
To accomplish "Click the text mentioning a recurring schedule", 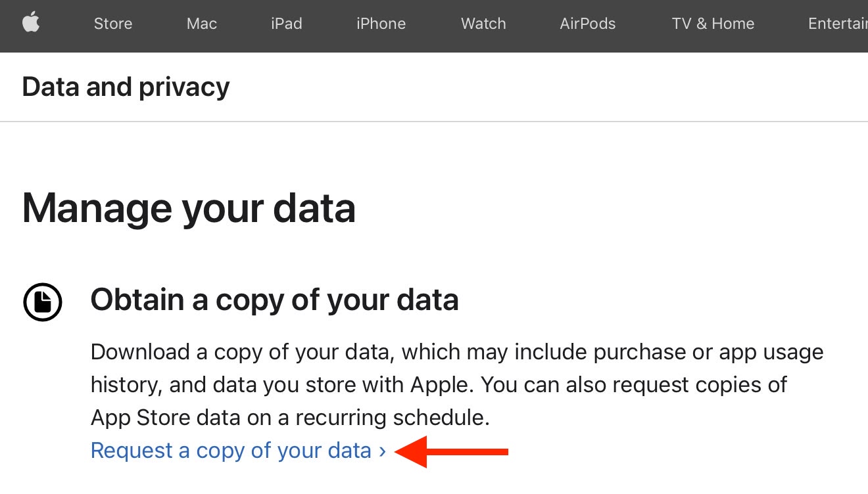I will point(290,418).
